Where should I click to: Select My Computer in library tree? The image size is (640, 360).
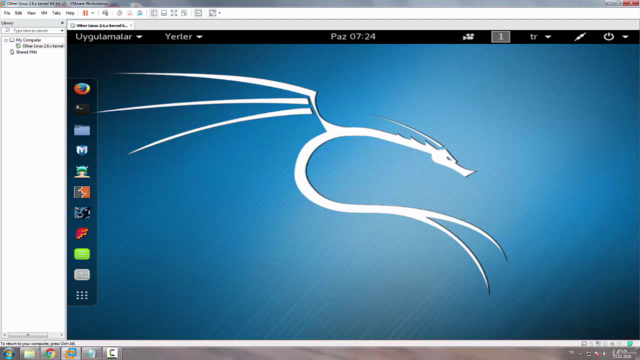(x=28, y=40)
